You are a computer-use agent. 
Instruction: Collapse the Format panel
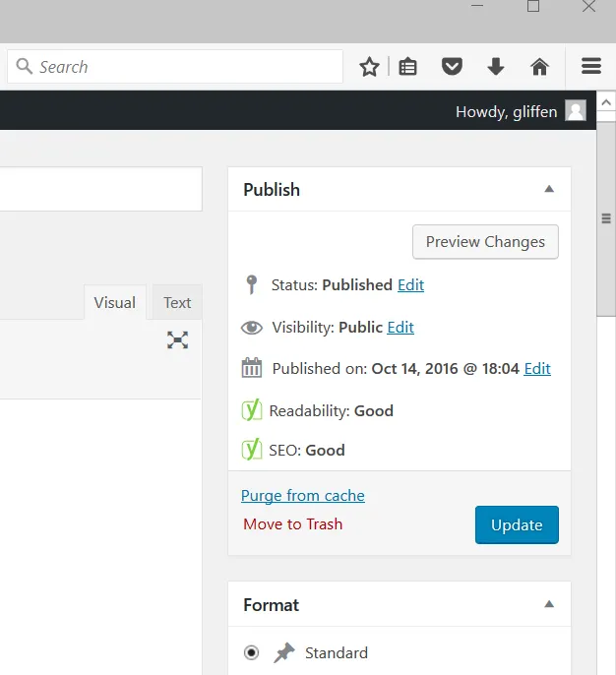549,604
